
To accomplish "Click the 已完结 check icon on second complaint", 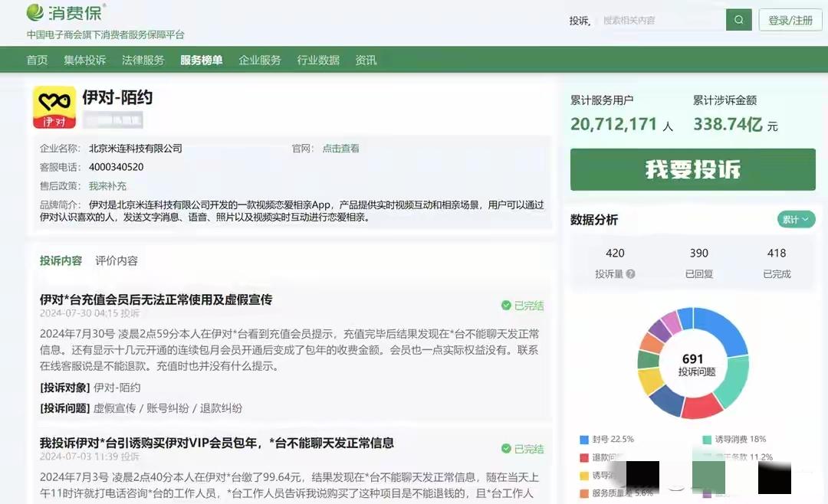I will pos(506,449).
